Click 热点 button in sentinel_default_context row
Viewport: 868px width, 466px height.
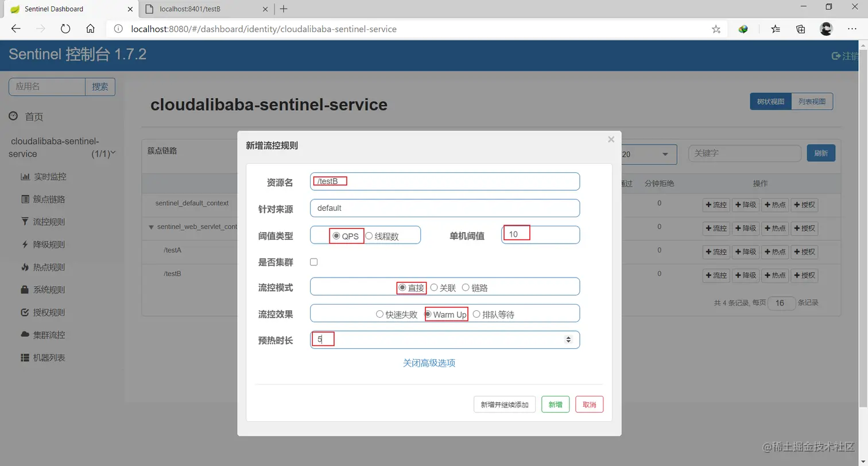pos(775,205)
